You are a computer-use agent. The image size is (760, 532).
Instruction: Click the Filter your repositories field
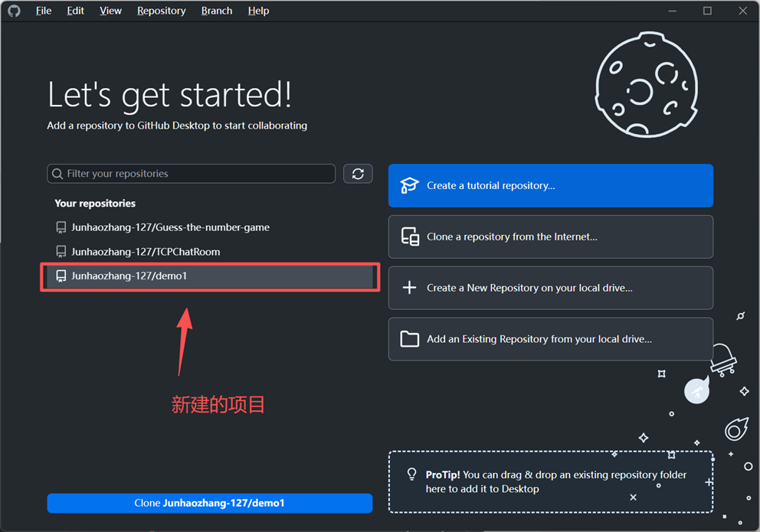coord(191,174)
